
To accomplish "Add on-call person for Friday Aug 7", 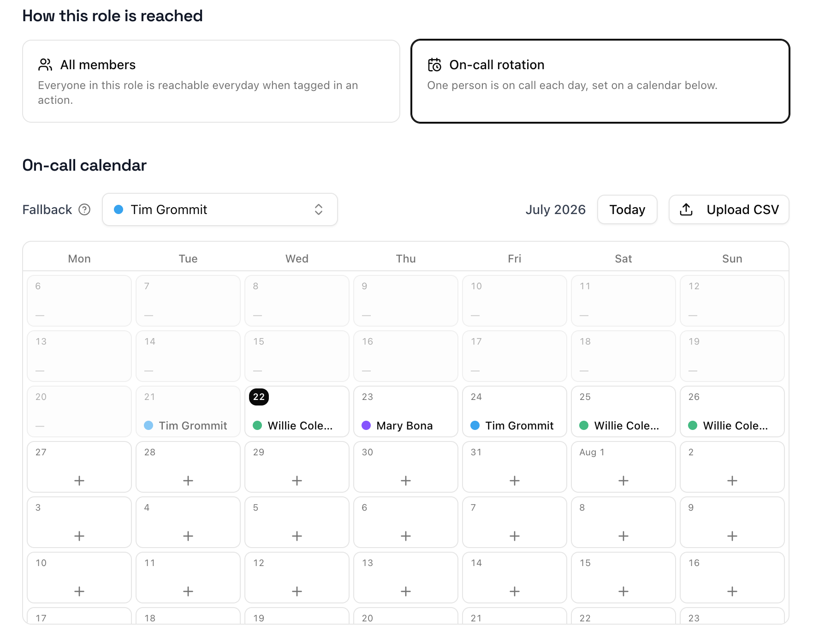I will coord(515,536).
